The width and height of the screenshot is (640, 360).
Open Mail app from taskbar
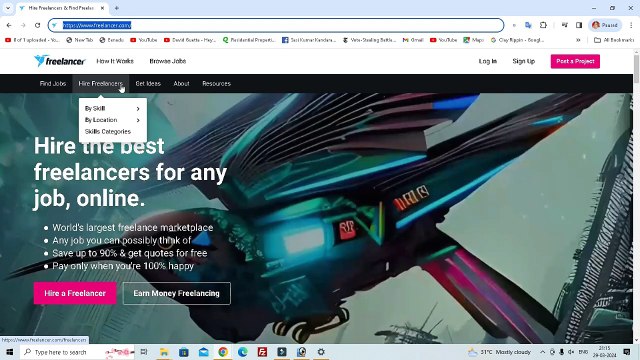[204, 352]
